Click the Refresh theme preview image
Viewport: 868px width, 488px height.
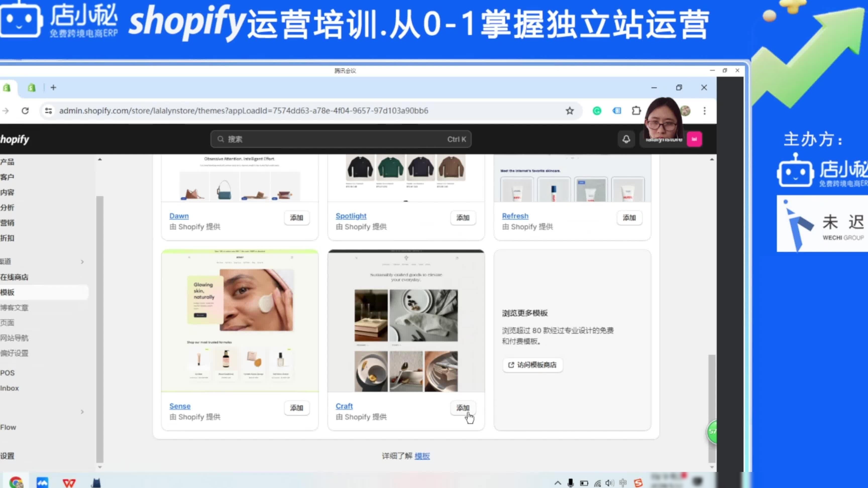point(572,178)
